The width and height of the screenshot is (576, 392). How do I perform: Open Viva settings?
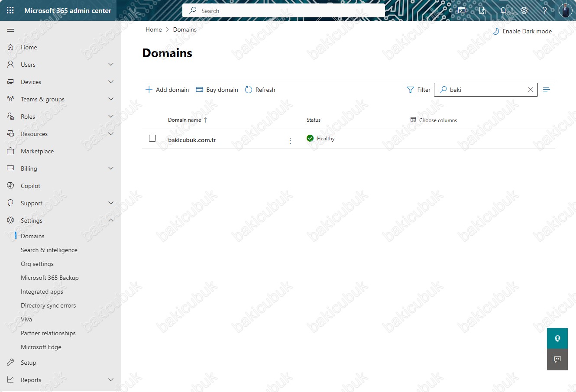click(x=26, y=319)
